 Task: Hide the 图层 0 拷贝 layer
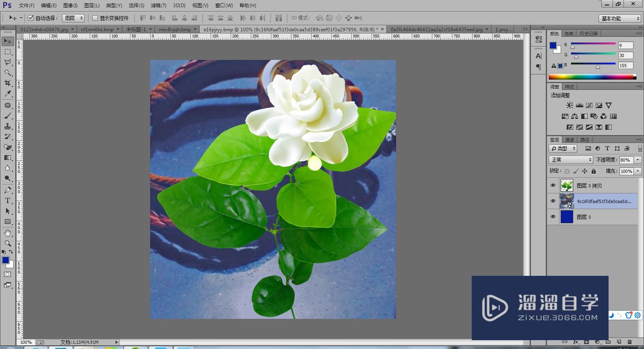553,185
